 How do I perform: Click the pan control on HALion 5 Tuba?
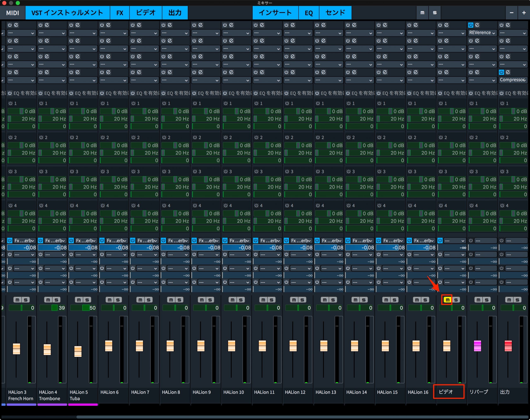83,308
